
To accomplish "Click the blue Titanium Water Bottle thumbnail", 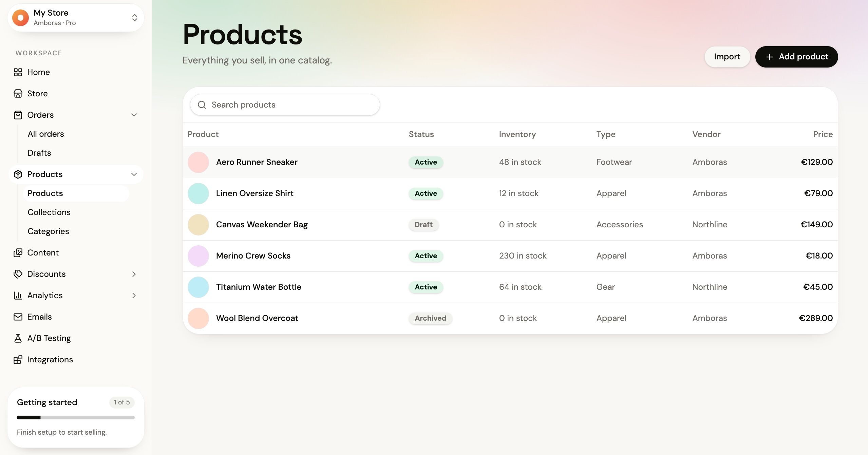I will click(x=198, y=287).
